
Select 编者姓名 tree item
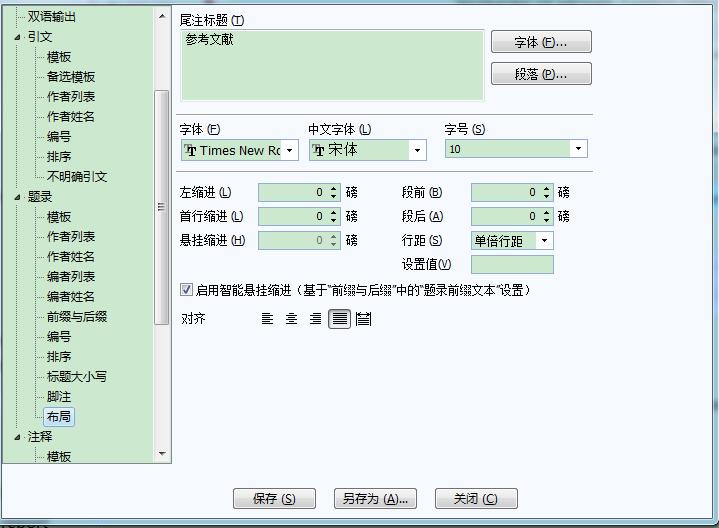coord(71,297)
